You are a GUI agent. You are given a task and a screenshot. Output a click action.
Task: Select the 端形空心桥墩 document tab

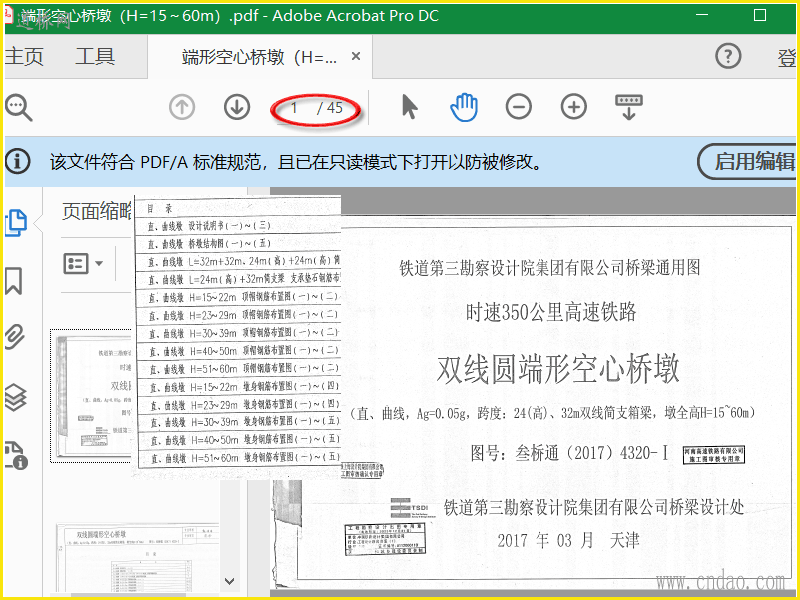click(x=259, y=57)
